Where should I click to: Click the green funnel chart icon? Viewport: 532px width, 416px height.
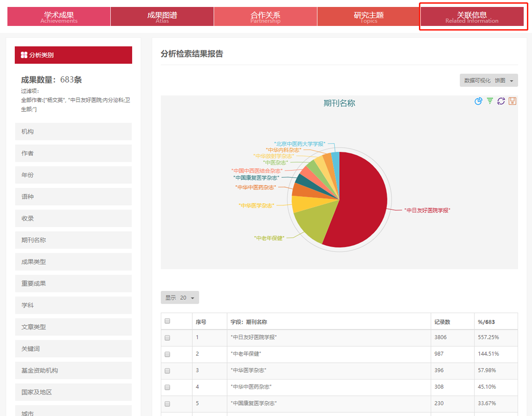[490, 101]
